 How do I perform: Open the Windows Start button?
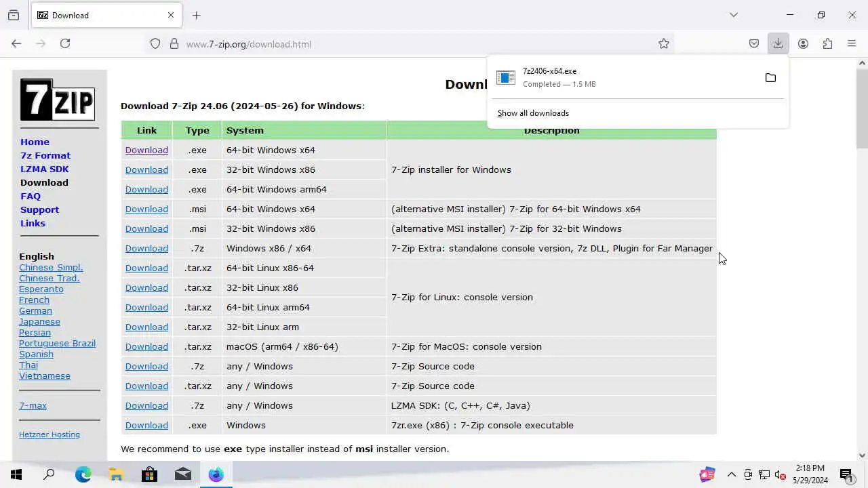point(16,474)
